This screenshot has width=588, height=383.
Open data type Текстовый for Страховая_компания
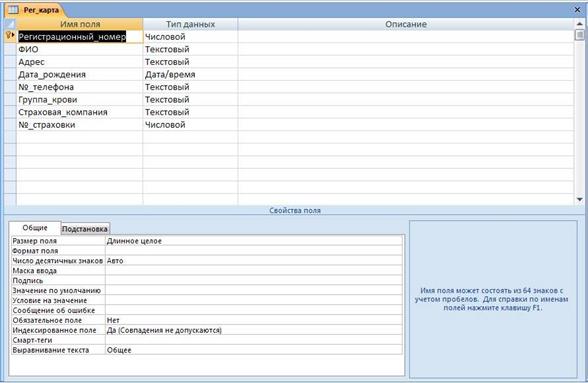(x=190, y=112)
